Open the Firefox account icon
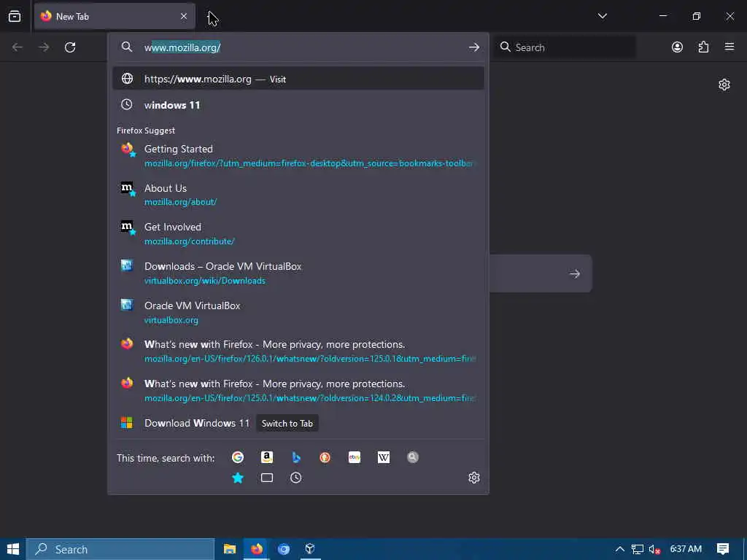Screen dimensions: 747x560 click(x=677, y=47)
